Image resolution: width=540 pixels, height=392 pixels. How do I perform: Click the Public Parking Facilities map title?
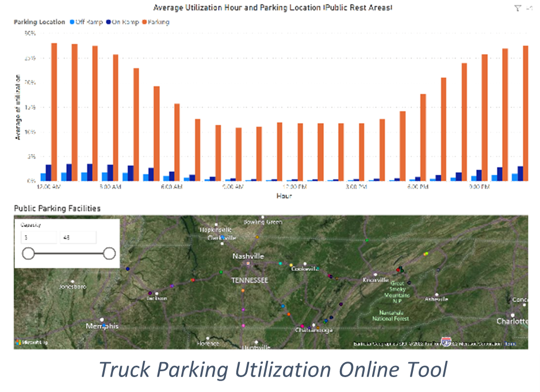click(x=57, y=209)
